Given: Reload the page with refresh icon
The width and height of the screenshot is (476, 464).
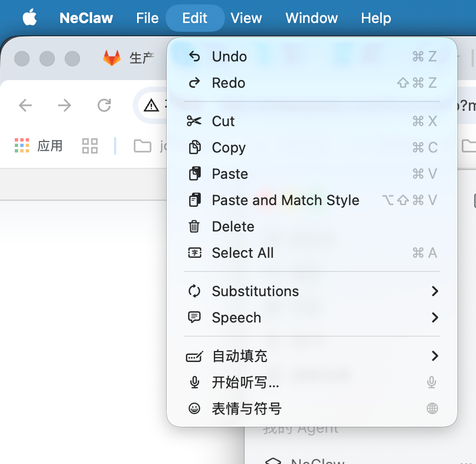Looking at the screenshot, I should [104, 105].
